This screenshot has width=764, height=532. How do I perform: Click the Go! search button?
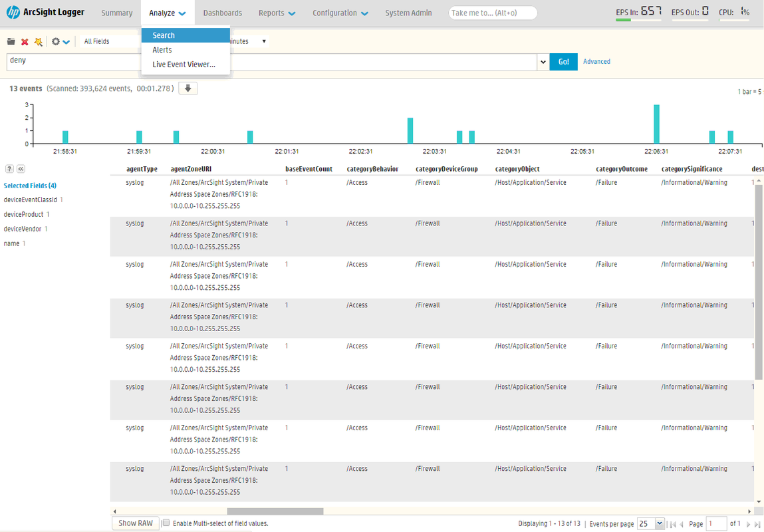point(564,62)
